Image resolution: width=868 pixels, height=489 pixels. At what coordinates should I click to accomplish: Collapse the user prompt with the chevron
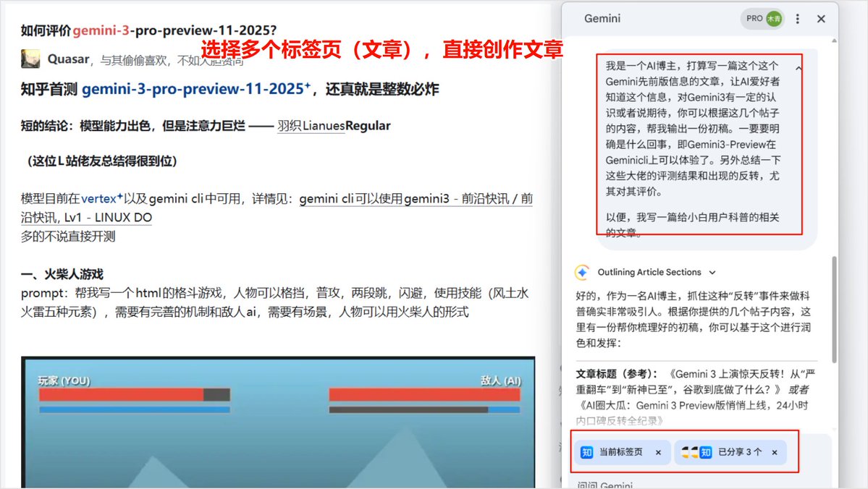point(799,68)
